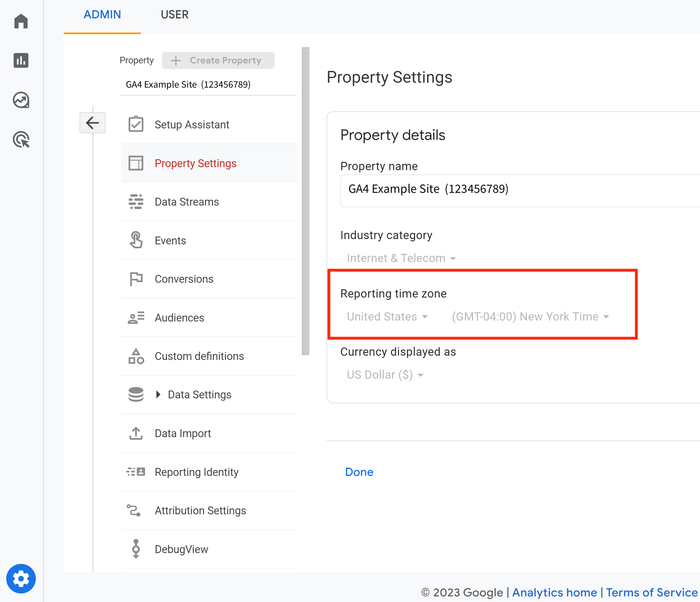Open the Industry category dropdown

pyautogui.click(x=401, y=258)
